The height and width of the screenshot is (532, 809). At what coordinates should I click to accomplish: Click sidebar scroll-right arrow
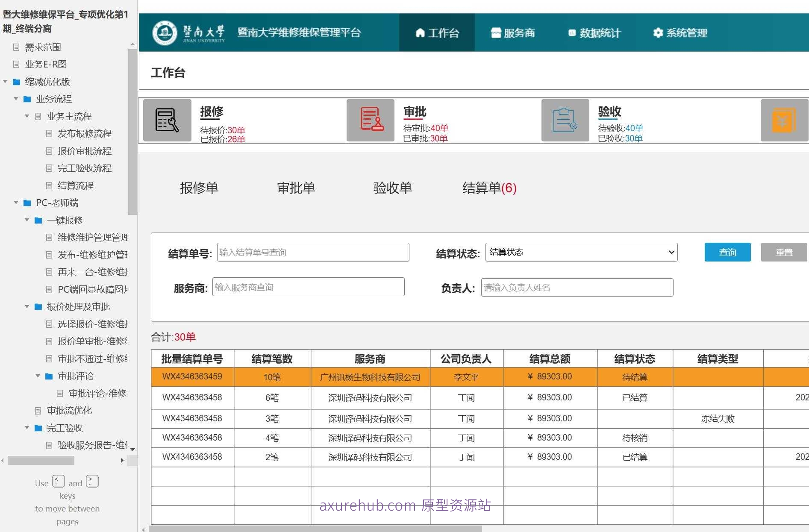[x=122, y=460]
